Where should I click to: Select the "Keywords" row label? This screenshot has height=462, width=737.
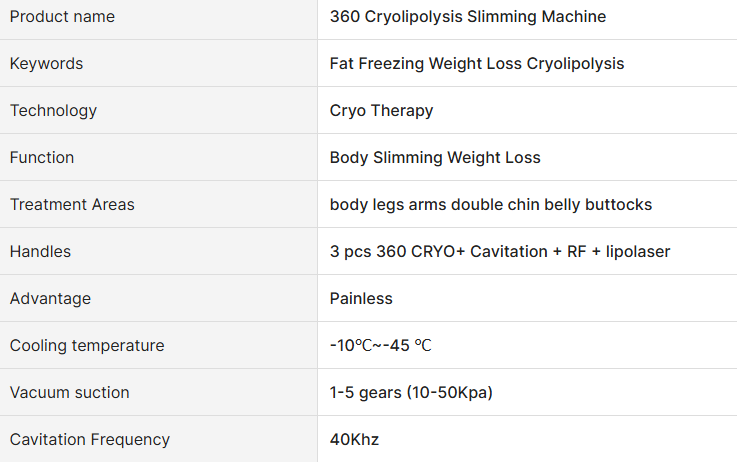[x=46, y=64]
